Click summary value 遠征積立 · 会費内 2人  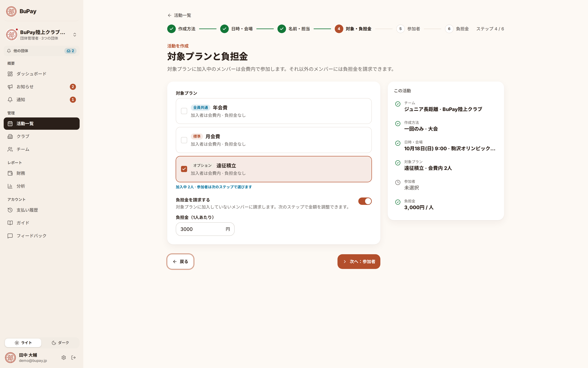click(428, 168)
